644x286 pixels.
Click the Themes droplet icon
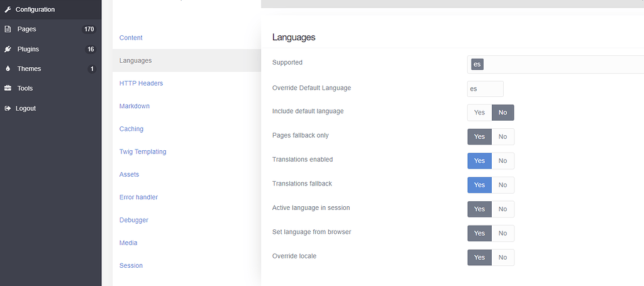point(8,69)
